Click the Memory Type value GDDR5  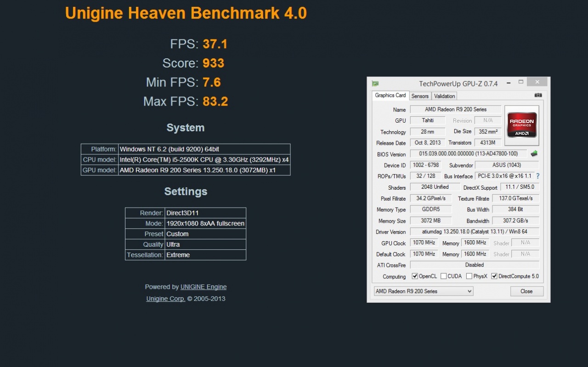(430, 209)
